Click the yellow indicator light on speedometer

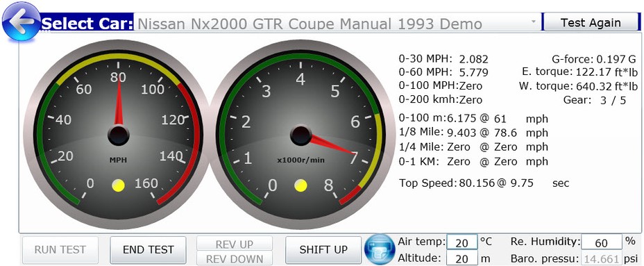pos(118,185)
